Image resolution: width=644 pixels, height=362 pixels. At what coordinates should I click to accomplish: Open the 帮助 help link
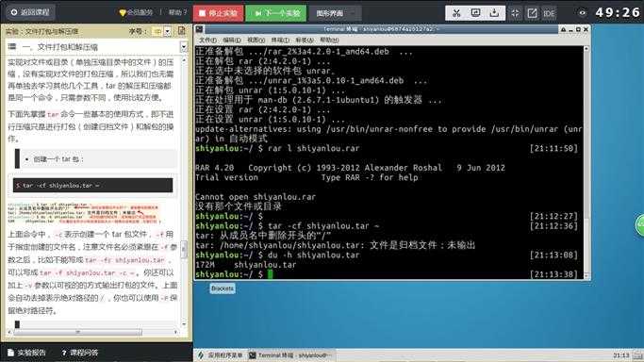[x=177, y=12]
